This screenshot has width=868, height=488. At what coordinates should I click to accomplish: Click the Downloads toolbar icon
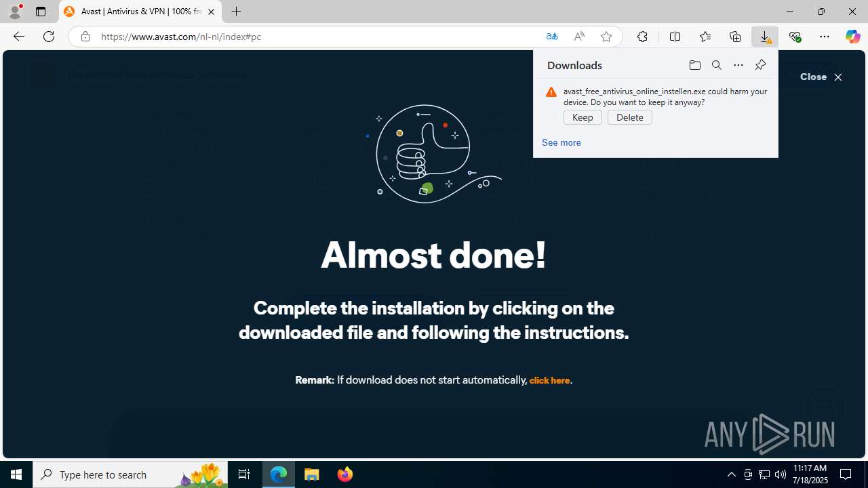(x=765, y=37)
